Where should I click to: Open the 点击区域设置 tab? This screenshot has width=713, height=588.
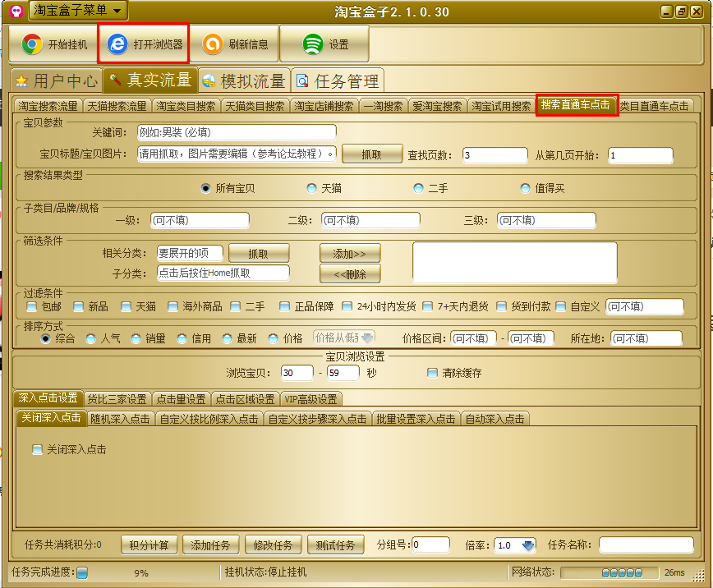point(245,399)
